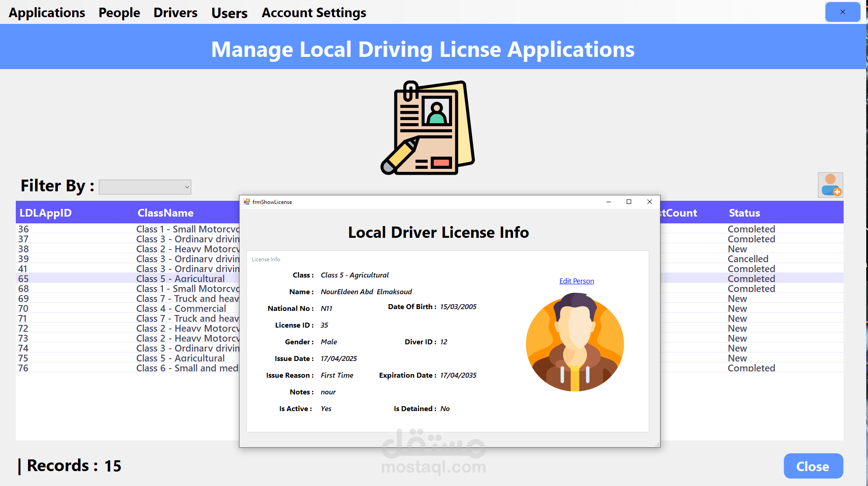Screen dimensions: 868x486
Task: Sort by the LDLAppID column header
Action: 46,213
